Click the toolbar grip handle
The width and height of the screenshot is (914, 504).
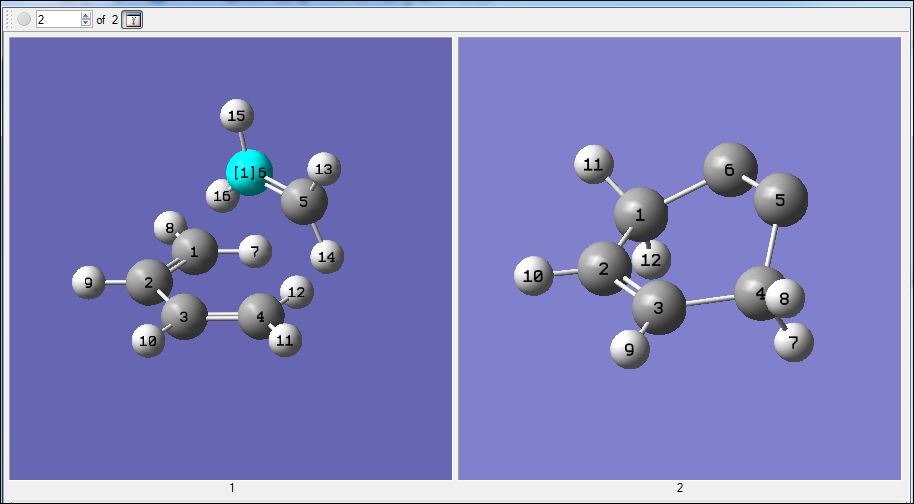tap(9, 20)
